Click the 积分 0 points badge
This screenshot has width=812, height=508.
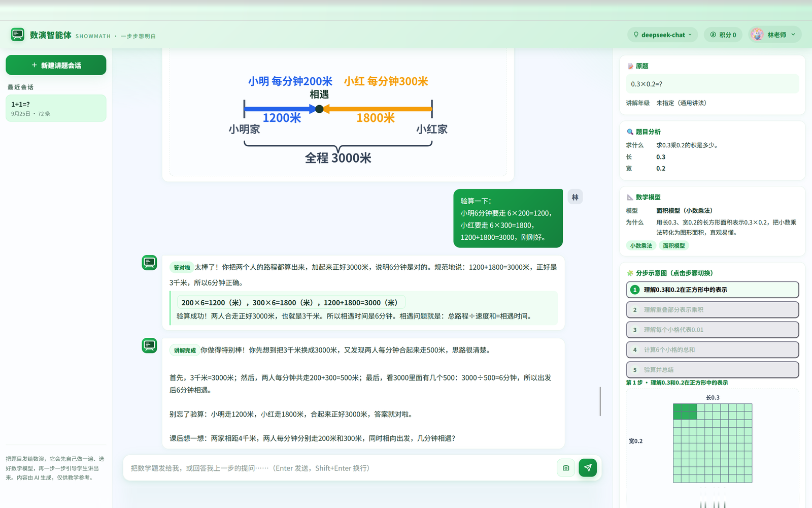click(x=723, y=35)
